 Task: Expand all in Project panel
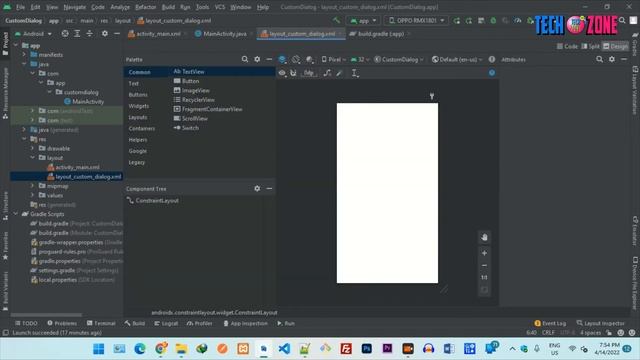pyautogui.click(x=77, y=33)
